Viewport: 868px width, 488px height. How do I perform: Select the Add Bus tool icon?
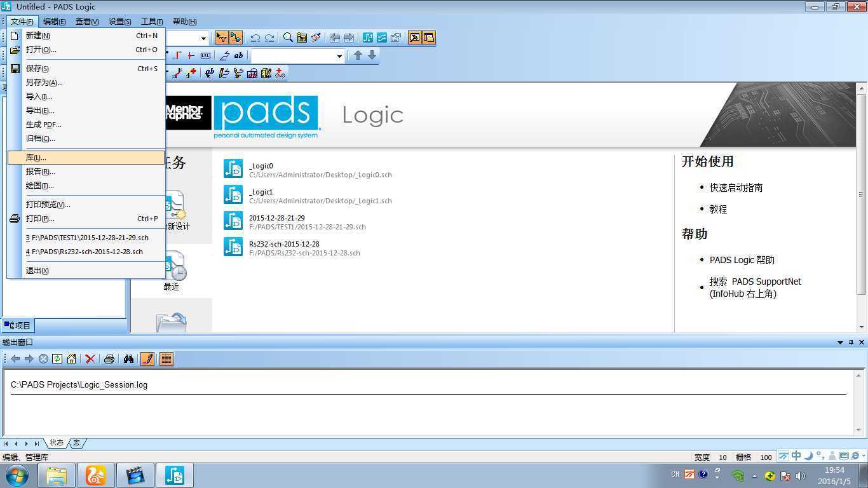224,55
